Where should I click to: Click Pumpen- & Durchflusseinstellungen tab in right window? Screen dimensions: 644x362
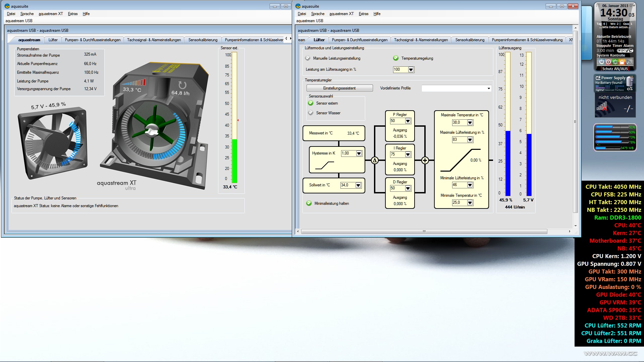pyautogui.click(x=359, y=40)
